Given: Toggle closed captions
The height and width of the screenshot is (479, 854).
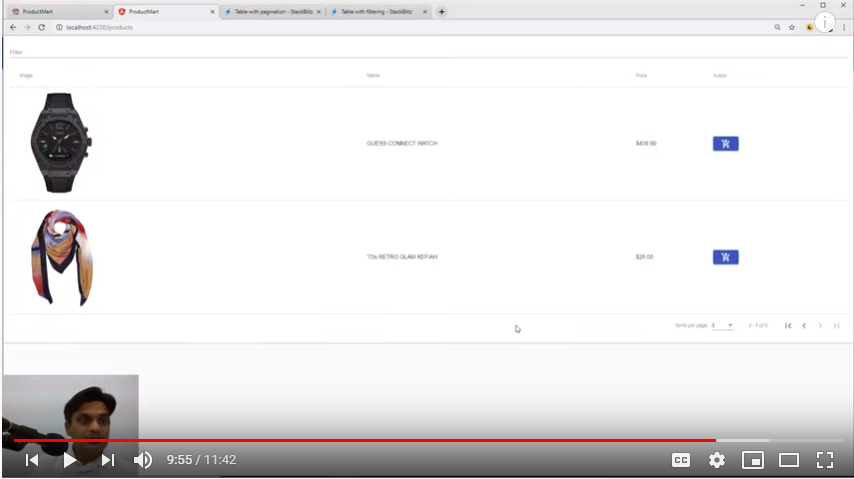Looking at the screenshot, I should (x=680, y=460).
